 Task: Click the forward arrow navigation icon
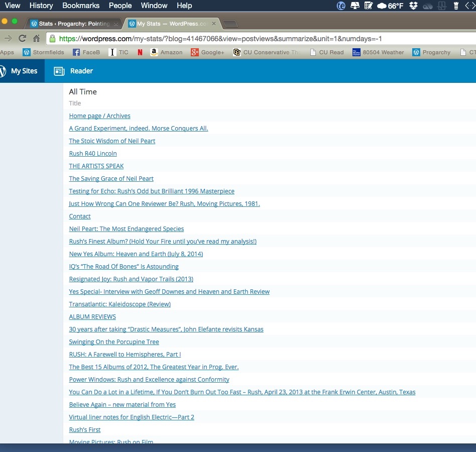pos(8,39)
